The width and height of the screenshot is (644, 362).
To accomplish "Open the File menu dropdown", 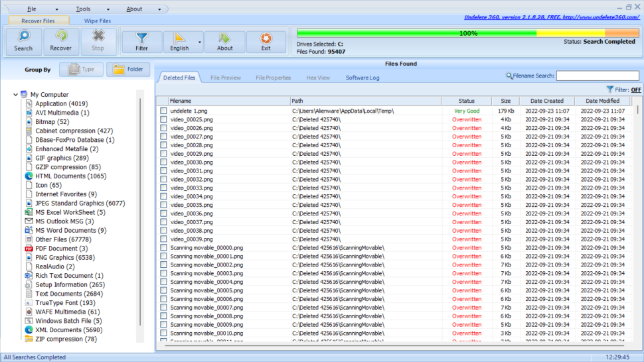I will tap(32, 9).
